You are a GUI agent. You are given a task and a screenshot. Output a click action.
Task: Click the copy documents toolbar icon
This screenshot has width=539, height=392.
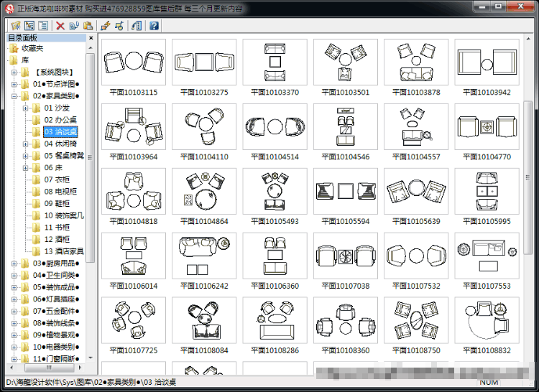74,26
